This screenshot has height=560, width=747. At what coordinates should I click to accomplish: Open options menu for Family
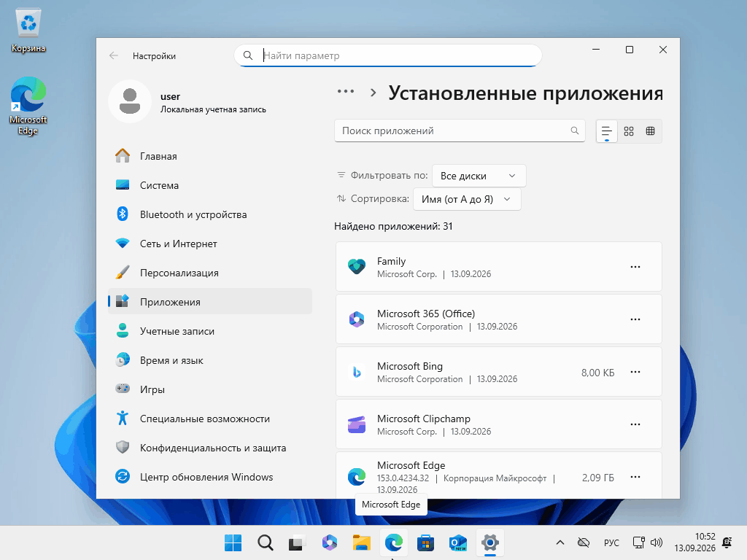point(635,267)
